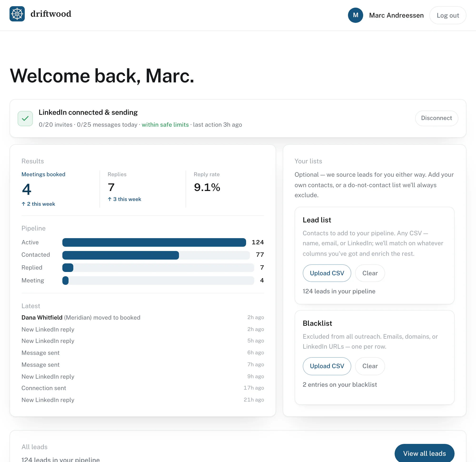Click 124 leads in your pipeline under Lead list
The height and width of the screenshot is (462, 476).
click(x=339, y=291)
